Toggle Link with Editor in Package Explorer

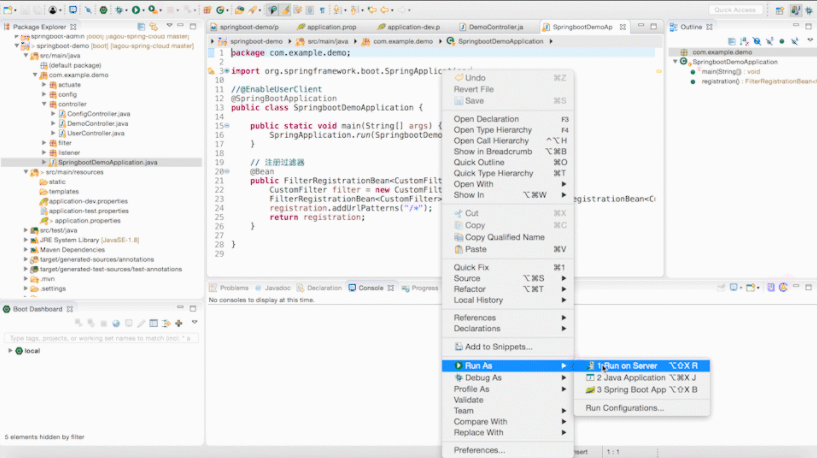click(154, 27)
